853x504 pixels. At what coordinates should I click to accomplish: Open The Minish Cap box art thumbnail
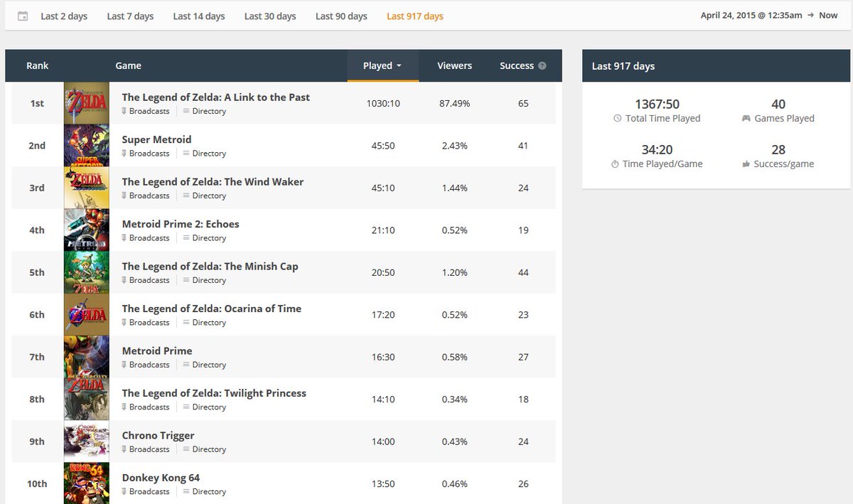click(x=87, y=272)
